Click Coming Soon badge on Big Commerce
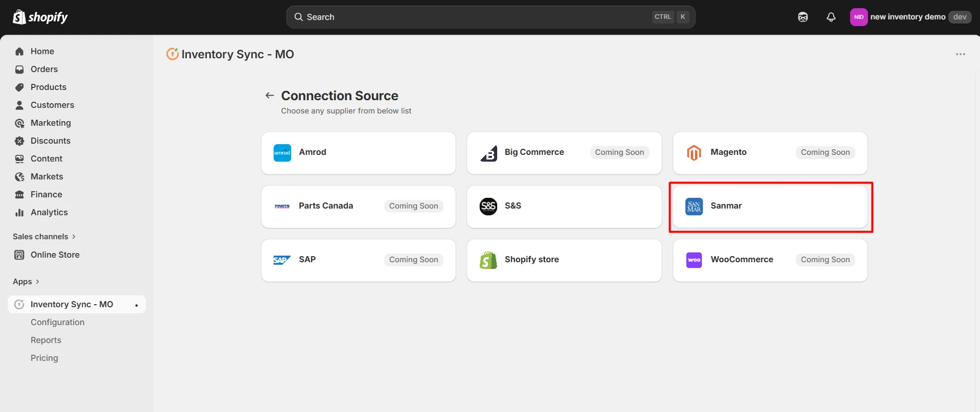 click(619, 152)
